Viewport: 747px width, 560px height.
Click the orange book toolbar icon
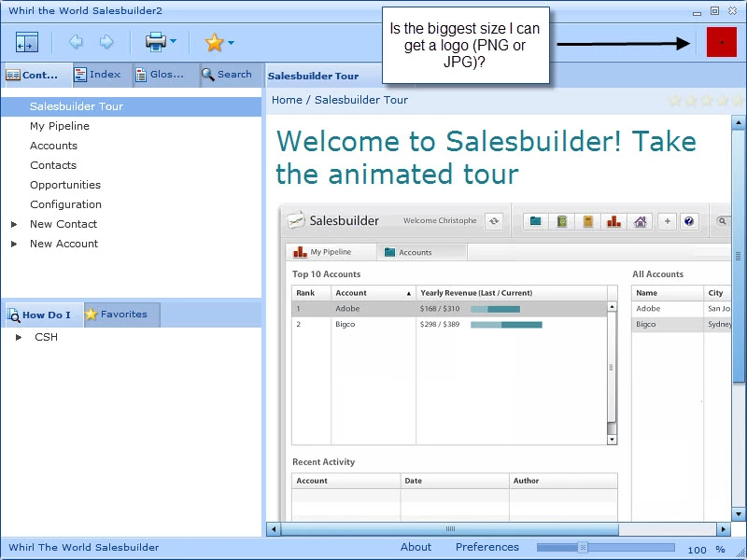[x=588, y=221]
